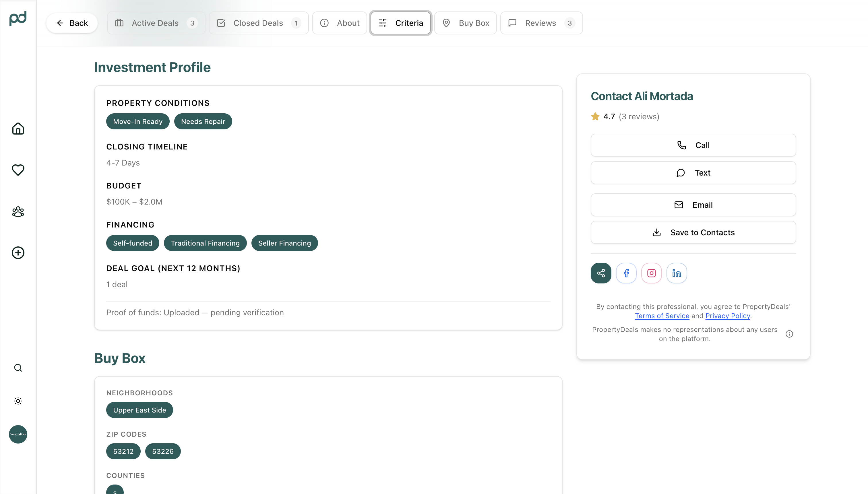Screen dimensions: 868x494
Task: Click Save to Contacts button
Action: coord(693,232)
